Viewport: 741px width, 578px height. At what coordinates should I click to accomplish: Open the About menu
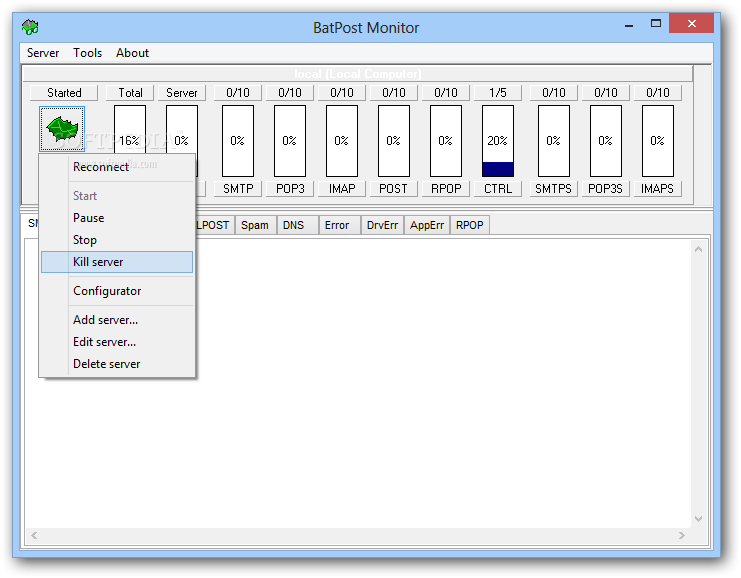[x=132, y=53]
